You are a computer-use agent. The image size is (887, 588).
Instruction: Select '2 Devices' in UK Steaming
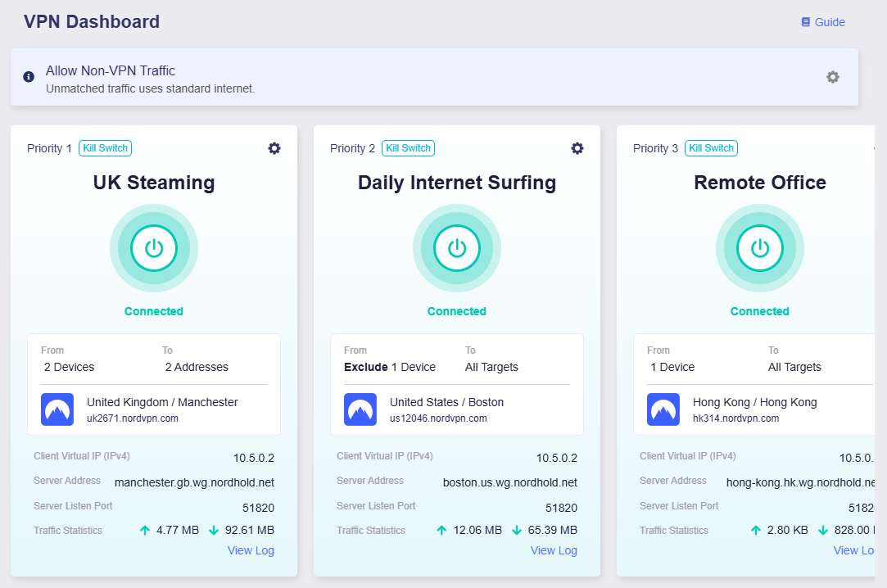pos(69,367)
